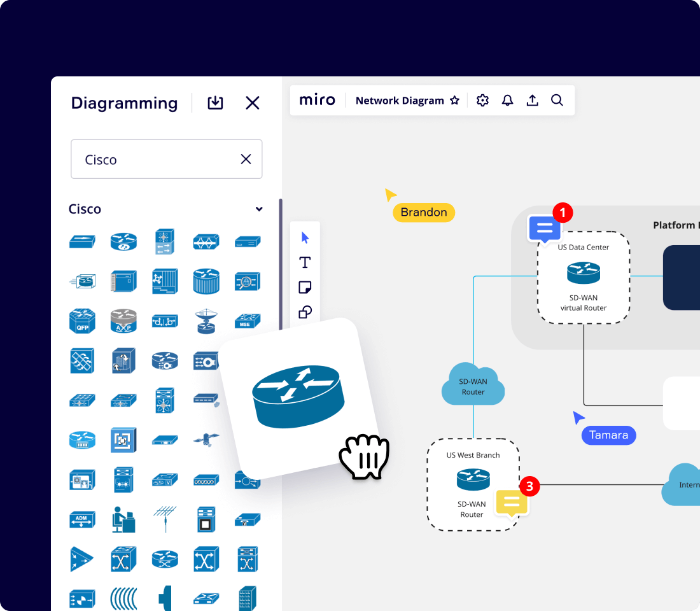Open board settings gear
Screen dimensions: 700x611
[x=482, y=100]
